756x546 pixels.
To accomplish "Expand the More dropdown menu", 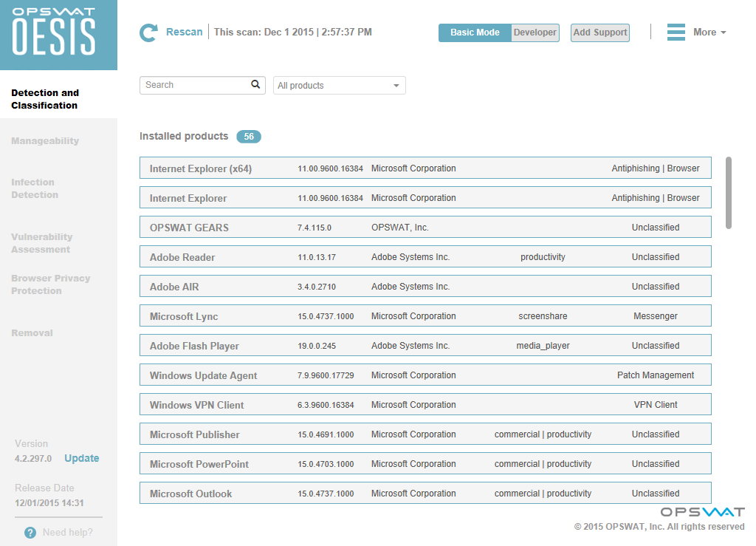I will pyautogui.click(x=709, y=33).
